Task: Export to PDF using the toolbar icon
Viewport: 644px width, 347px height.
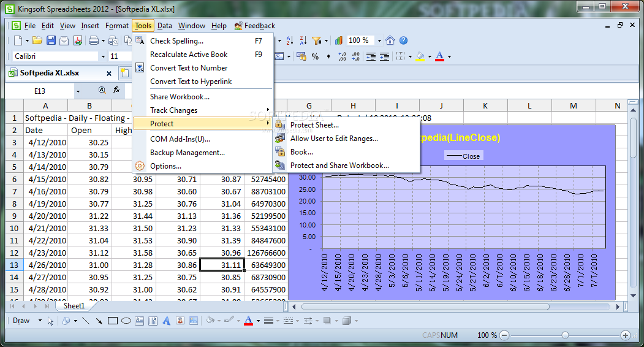Action: pyautogui.click(x=78, y=40)
